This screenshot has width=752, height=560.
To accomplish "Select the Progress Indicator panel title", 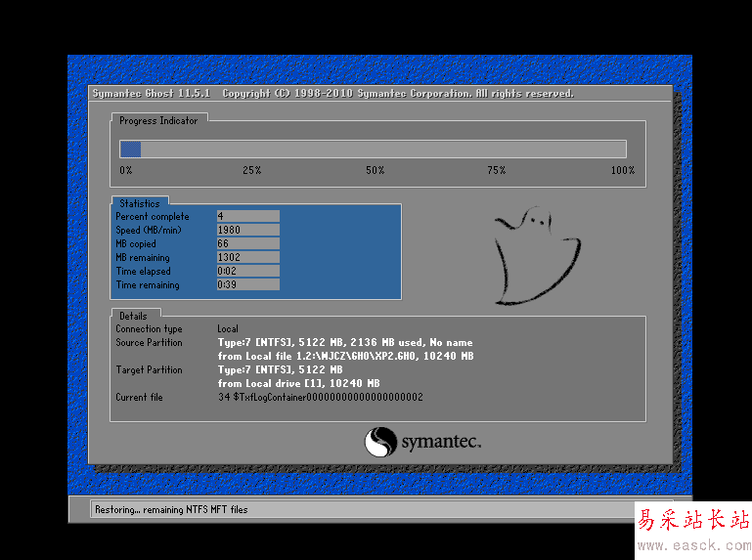I will 158,121.
